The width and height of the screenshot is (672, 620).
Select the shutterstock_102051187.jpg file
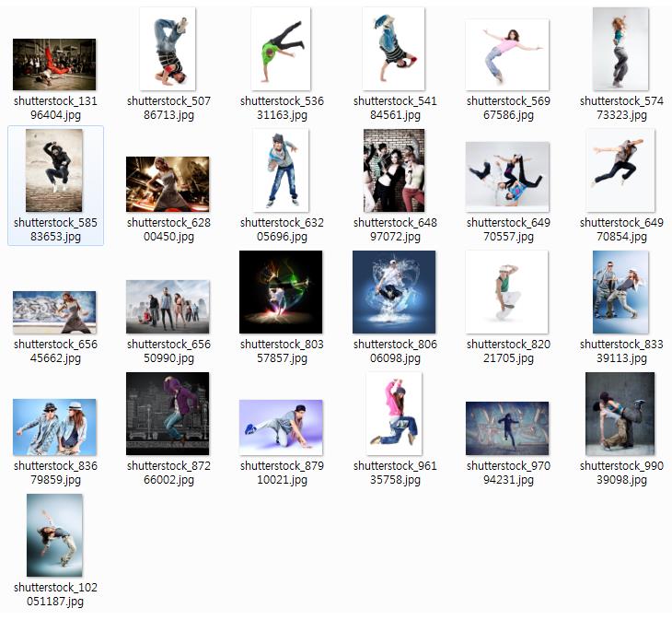[x=54, y=535]
